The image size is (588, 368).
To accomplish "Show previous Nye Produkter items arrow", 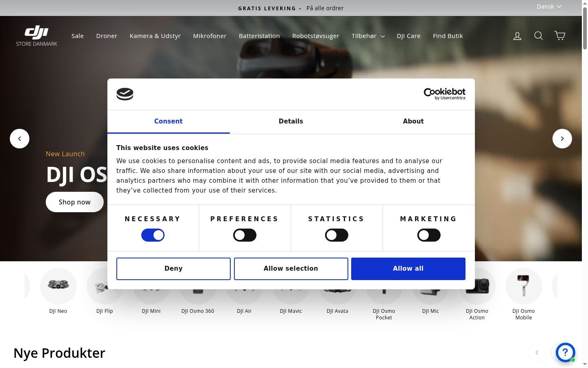I will coord(537,352).
